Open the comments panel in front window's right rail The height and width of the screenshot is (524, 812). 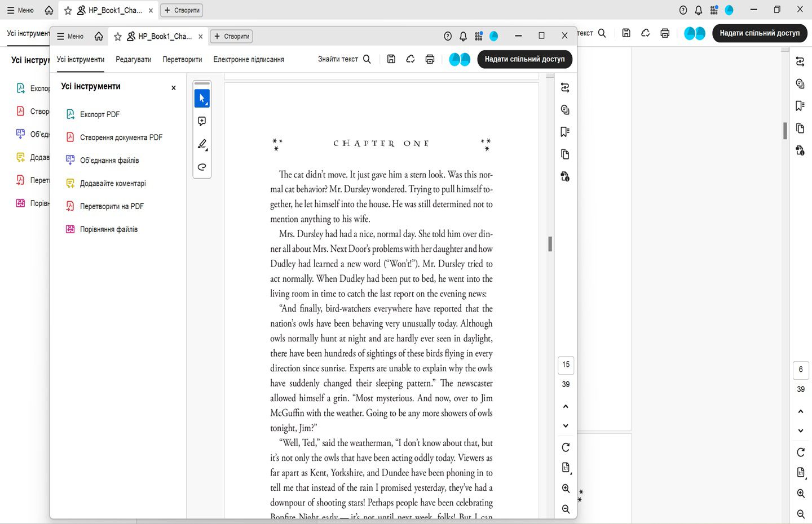coord(565,110)
